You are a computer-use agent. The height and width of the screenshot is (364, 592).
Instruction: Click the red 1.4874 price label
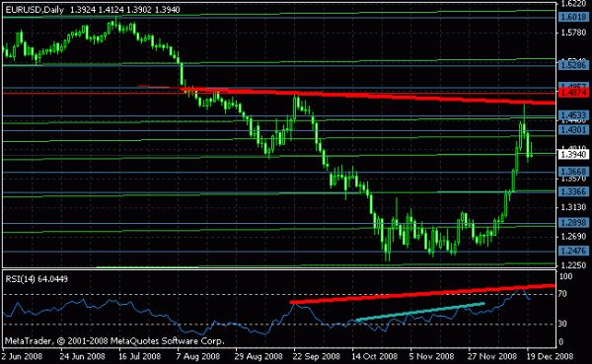[573, 93]
